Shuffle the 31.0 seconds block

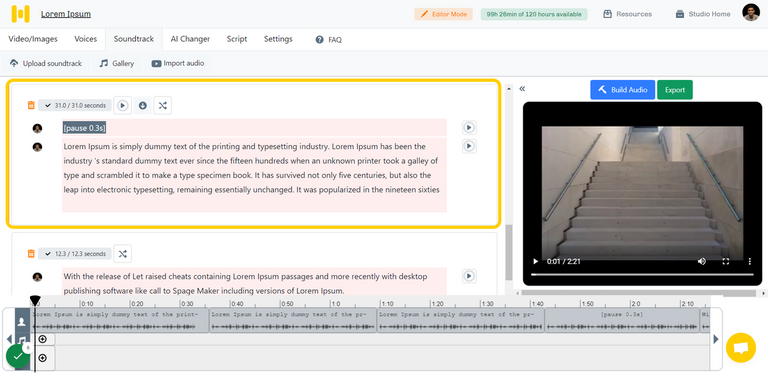(163, 105)
